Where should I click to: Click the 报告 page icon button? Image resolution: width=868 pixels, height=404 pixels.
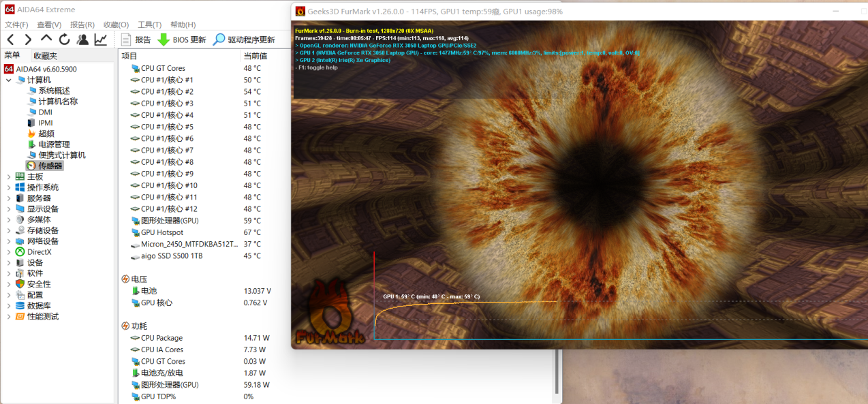(126, 40)
